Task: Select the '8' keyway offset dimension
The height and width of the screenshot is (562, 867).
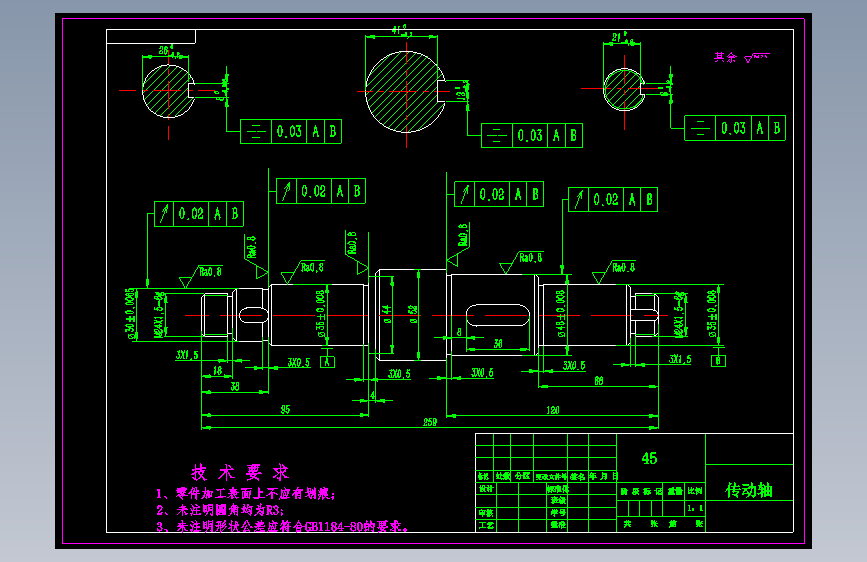Action: click(459, 332)
